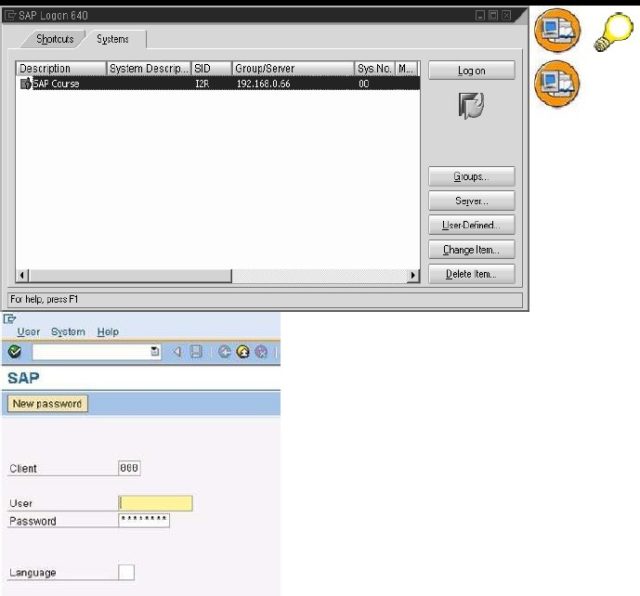640x596 pixels.
Task: Click the green Back arrow icon
Action: coord(224,351)
